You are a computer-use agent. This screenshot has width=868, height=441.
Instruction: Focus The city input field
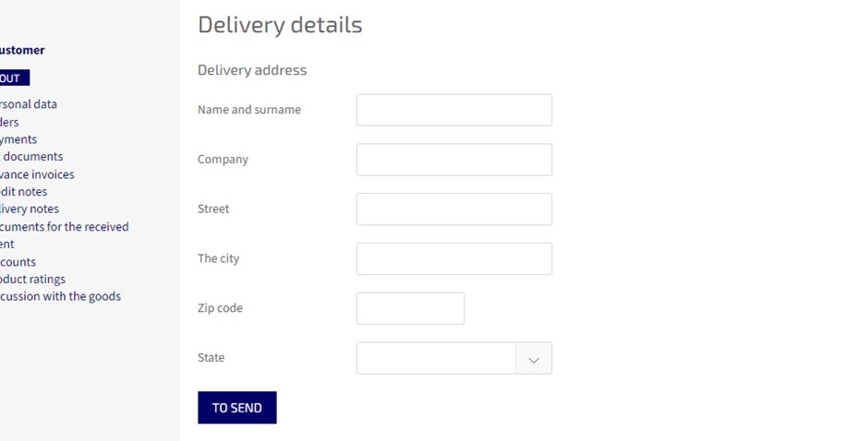click(454, 259)
